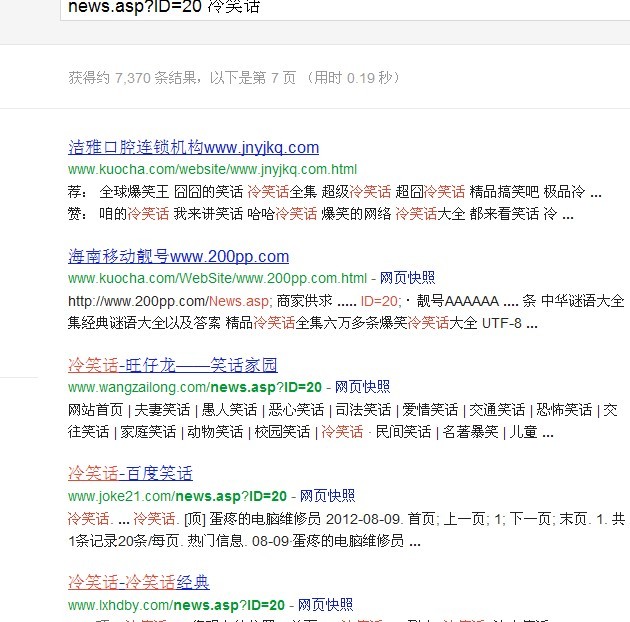
Task: Click snippet text 1条记录20条/每页
Action: click(123, 541)
